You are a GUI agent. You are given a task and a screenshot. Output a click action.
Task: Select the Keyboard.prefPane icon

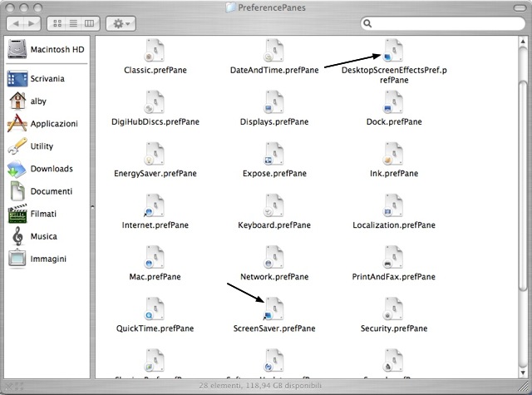tap(274, 205)
